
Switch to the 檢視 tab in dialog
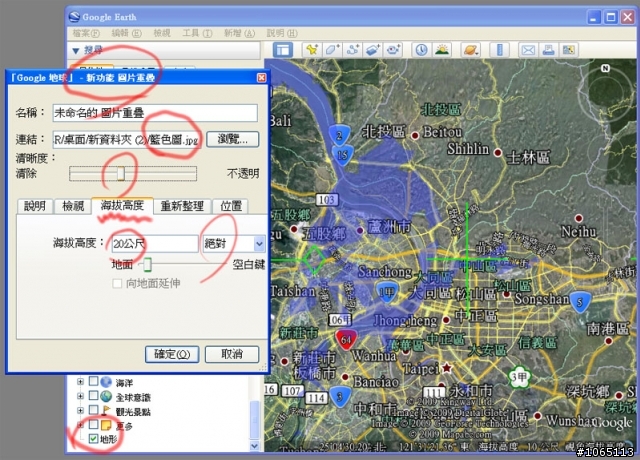click(x=73, y=206)
